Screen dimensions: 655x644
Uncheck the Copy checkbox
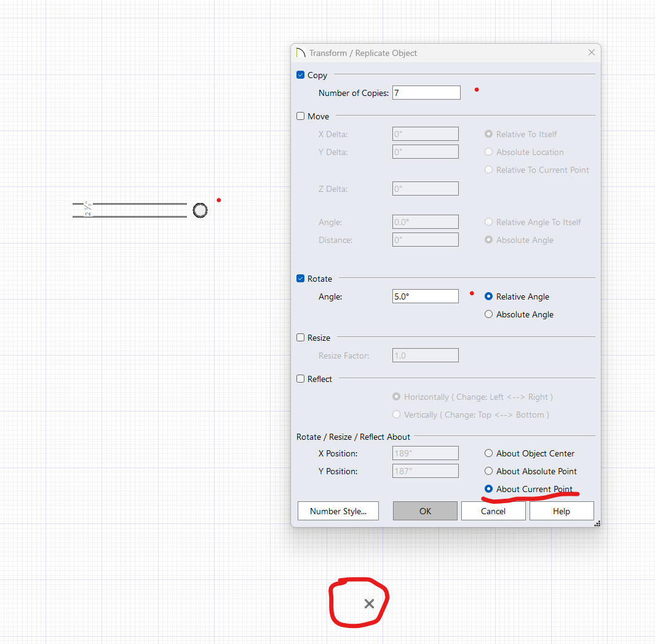(301, 75)
